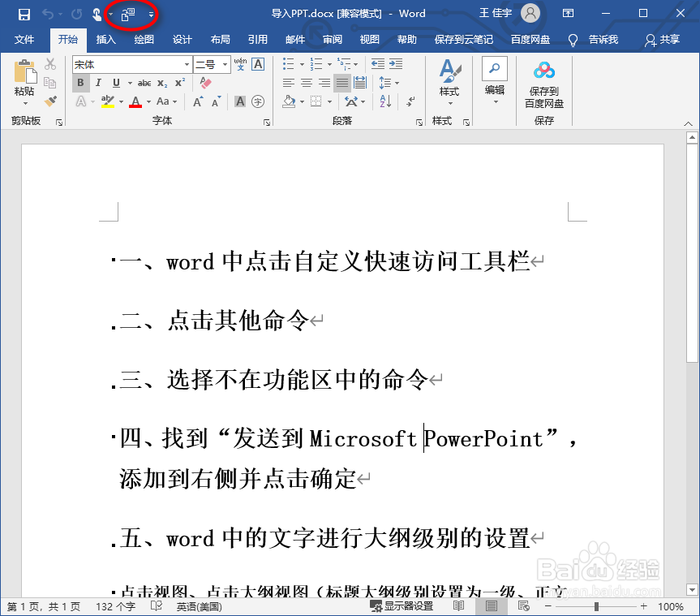Click the Bullets list icon
700x616 pixels.
tap(288, 64)
